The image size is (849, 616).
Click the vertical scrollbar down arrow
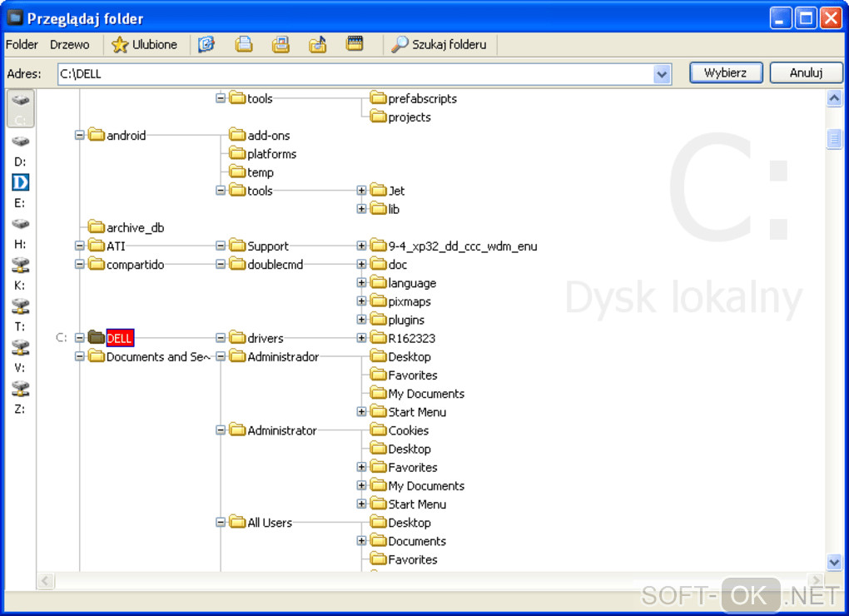click(x=834, y=563)
